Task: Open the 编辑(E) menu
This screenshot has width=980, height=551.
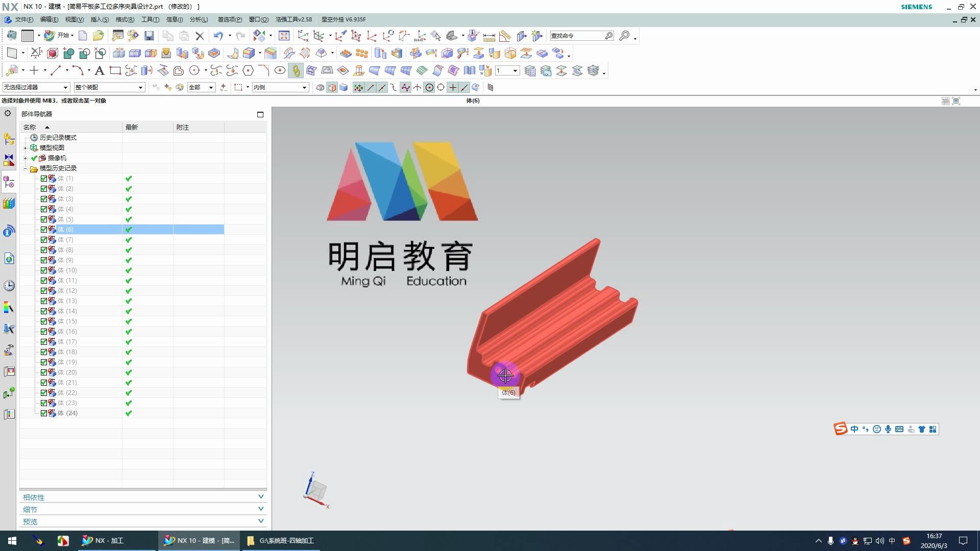Action: (x=49, y=19)
